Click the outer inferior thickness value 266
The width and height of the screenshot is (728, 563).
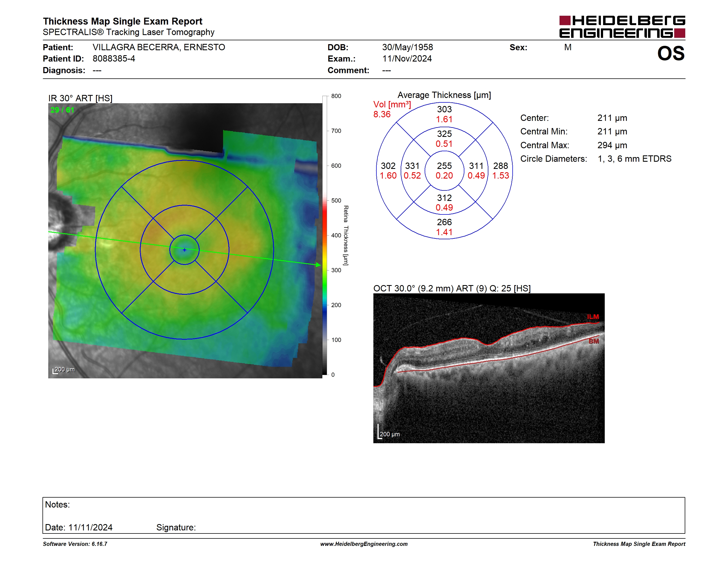coord(444,222)
